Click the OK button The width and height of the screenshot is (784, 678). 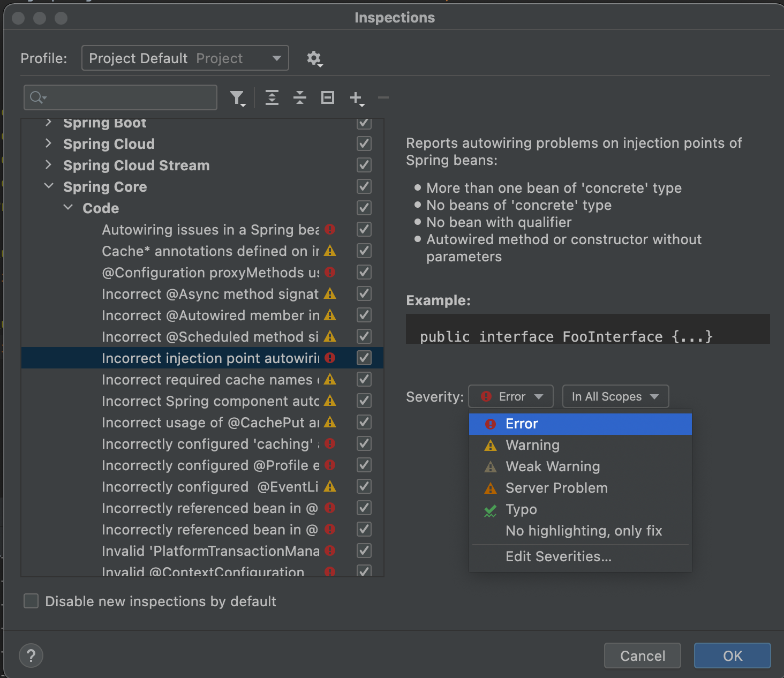(x=733, y=656)
